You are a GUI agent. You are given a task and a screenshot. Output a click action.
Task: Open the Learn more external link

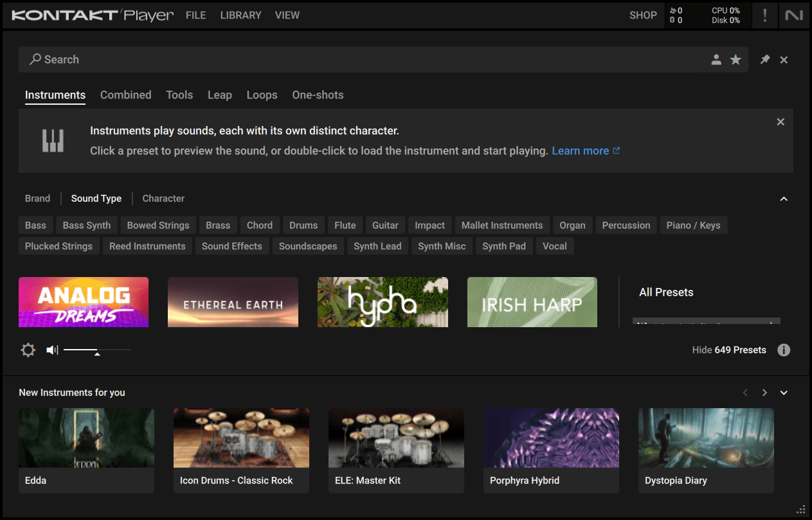tap(586, 151)
